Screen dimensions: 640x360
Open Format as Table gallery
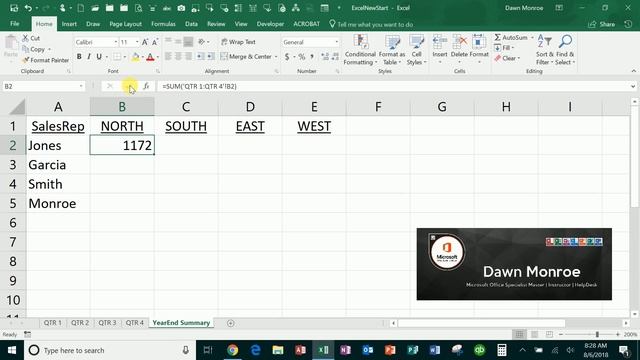point(391,50)
